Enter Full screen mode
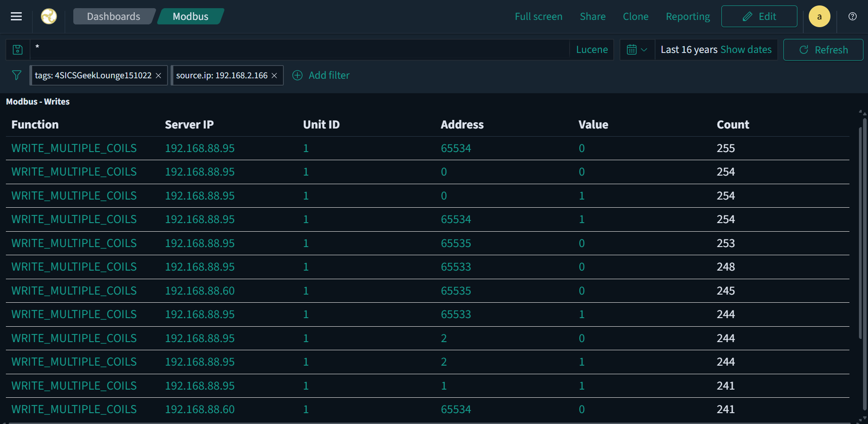Screen dimensions: 868x424 [539, 16]
